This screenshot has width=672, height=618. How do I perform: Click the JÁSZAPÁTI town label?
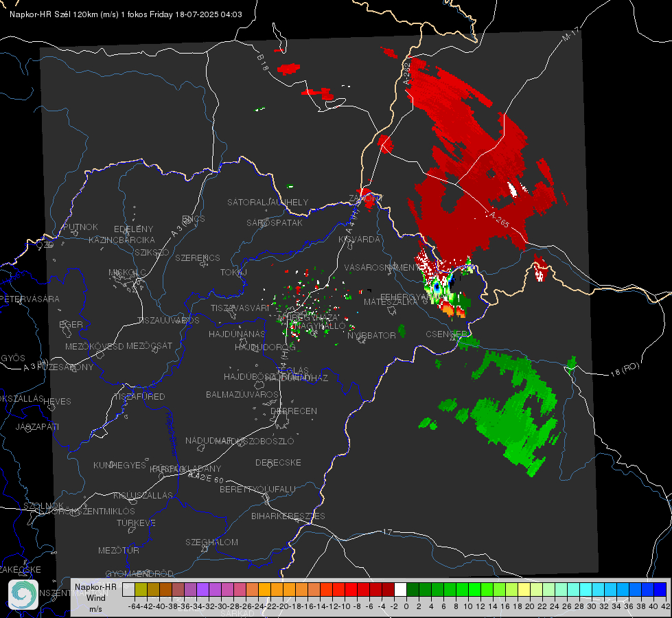pos(37,426)
